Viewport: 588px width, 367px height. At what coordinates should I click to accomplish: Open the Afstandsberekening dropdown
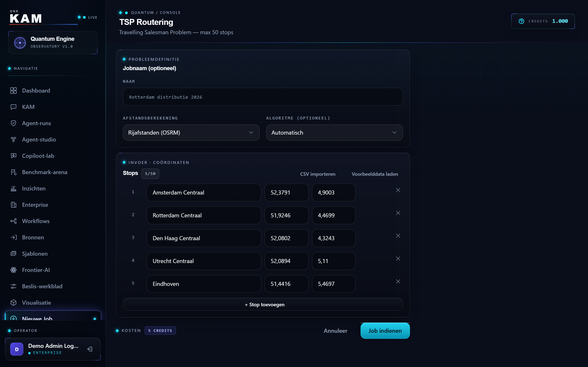pyautogui.click(x=191, y=133)
